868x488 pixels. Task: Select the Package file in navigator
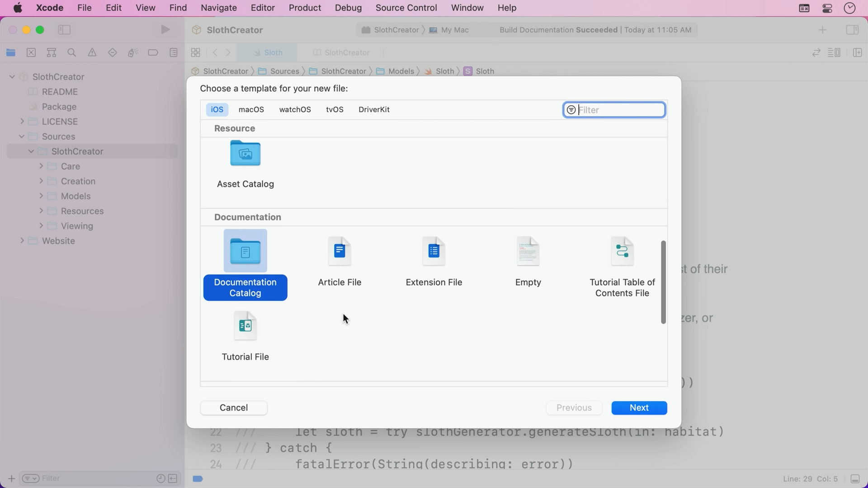(x=59, y=107)
